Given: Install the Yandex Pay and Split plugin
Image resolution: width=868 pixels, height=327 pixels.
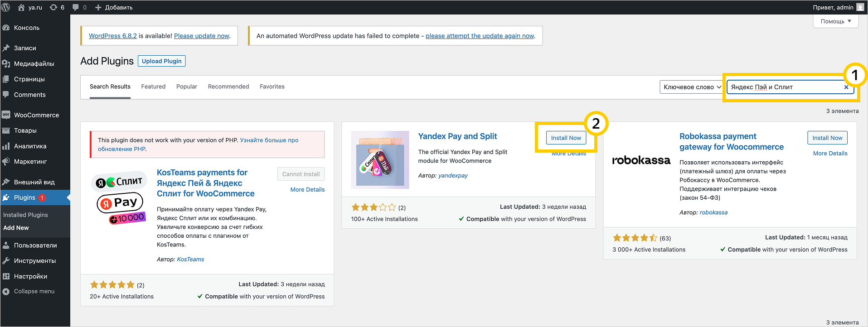Looking at the screenshot, I should click(x=566, y=138).
